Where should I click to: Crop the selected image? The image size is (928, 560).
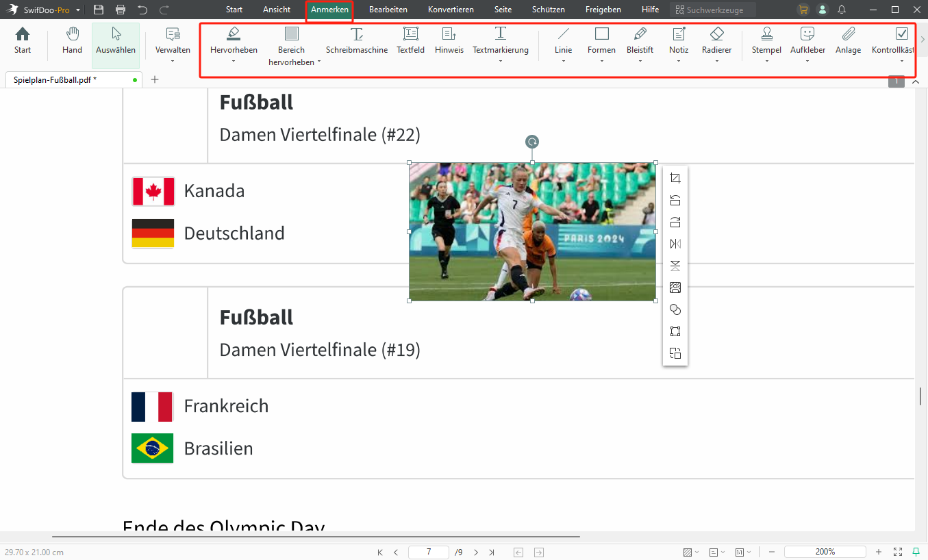(x=675, y=178)
